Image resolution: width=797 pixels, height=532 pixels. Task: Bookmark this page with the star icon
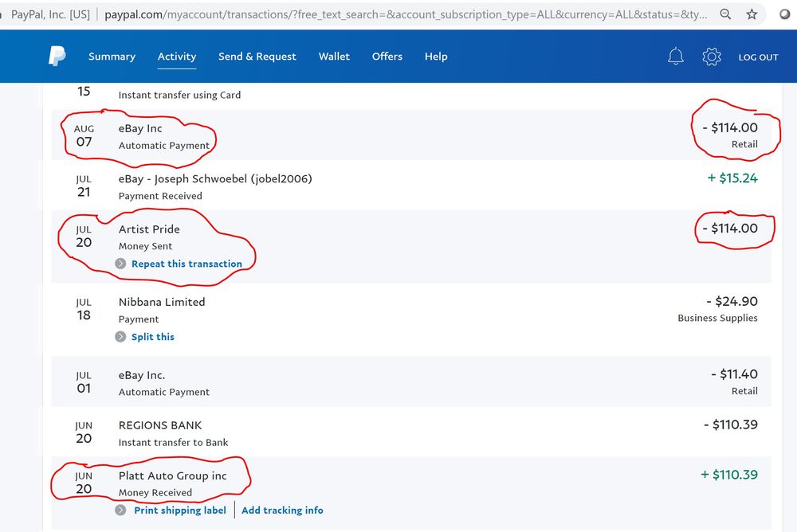(752, 14)
